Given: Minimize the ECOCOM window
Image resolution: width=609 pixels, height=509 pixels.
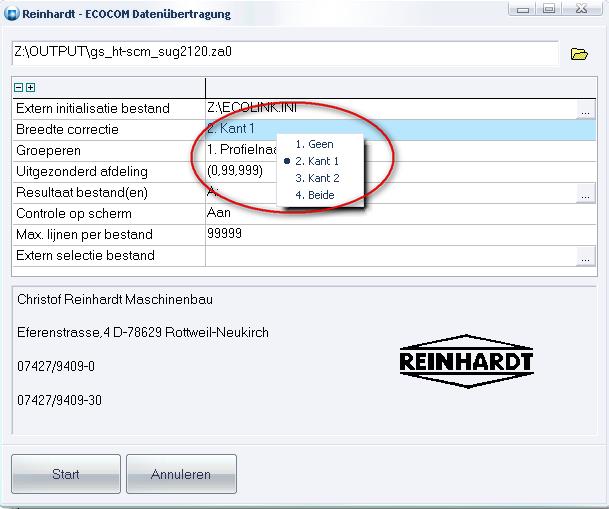Looking at the screenshot, I should (523, 9).
